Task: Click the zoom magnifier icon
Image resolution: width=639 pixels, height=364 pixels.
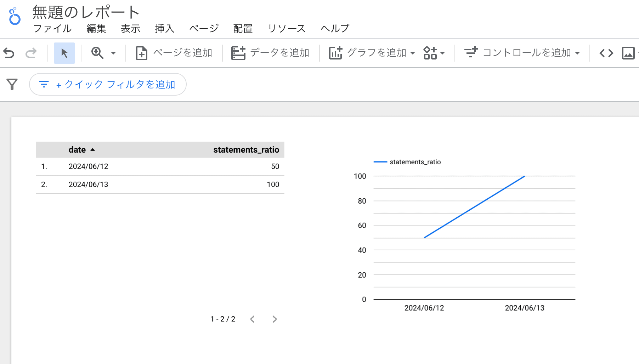Action: coord(97,53)
